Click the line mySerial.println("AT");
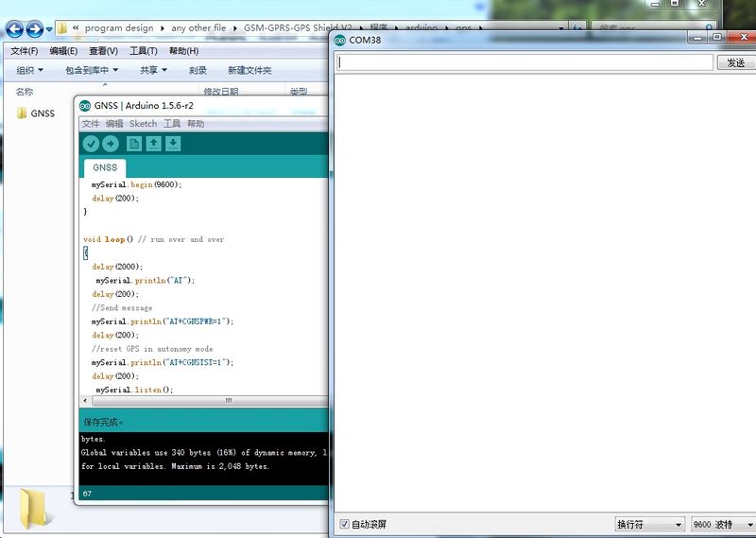 (146, 280)
